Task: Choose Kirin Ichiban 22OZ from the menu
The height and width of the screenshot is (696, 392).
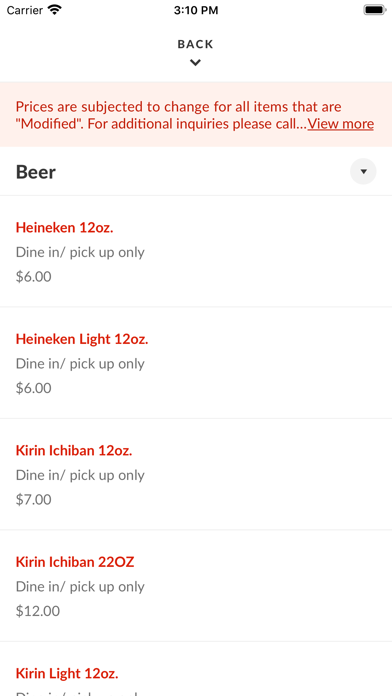Action: [196, 585]
